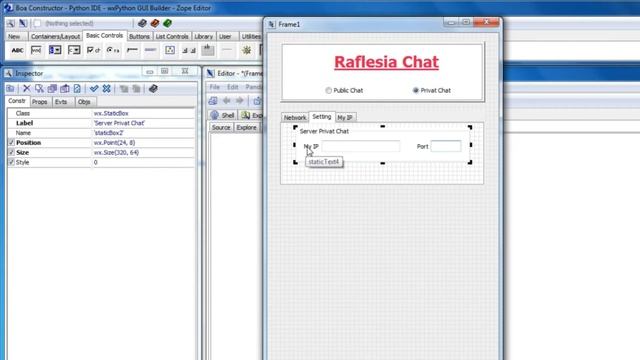Click the Editor toolbar back arrow
The height and width of the screenshot is (360, 640).
click(x=227, y=101)
